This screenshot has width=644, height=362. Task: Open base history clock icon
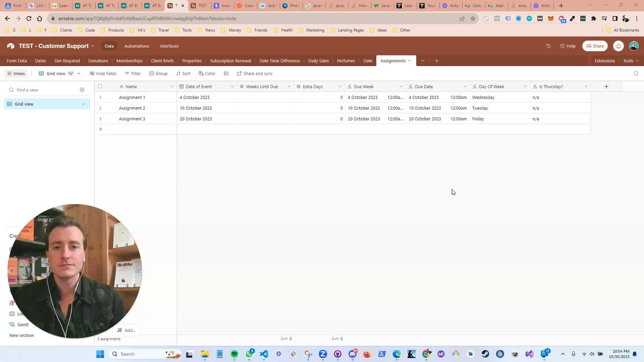[548, 46]
